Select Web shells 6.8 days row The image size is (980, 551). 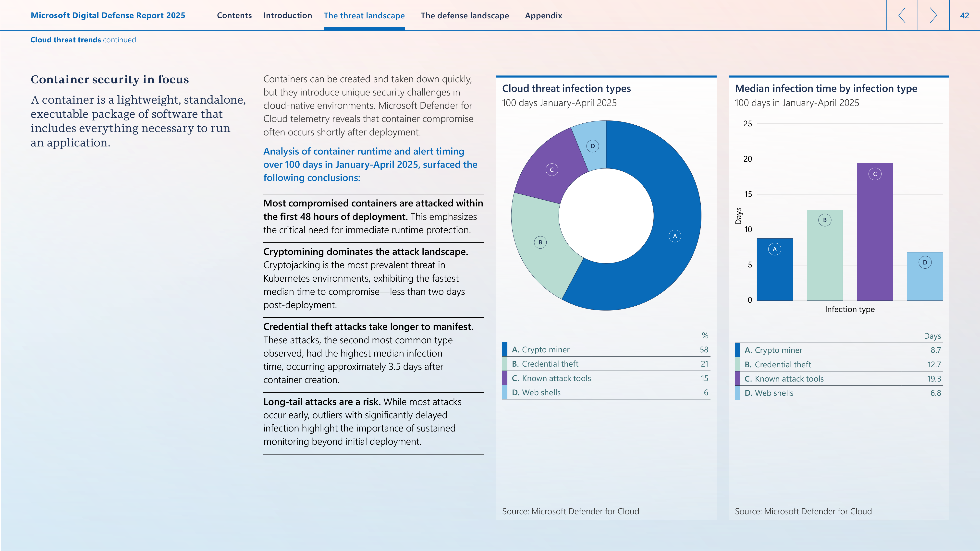tap(839, 393)
